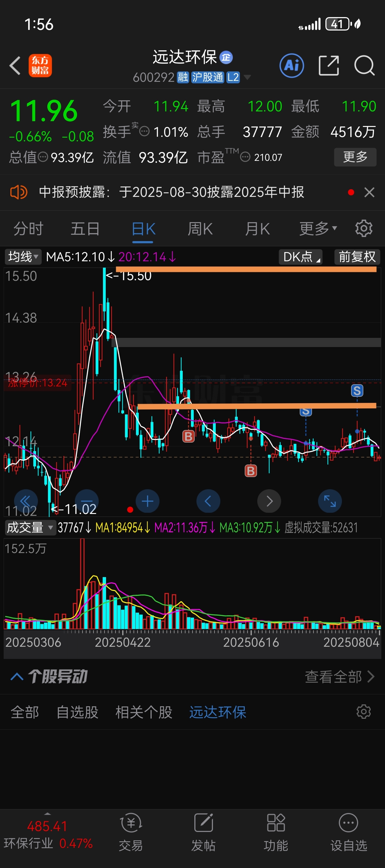Select 自选股 filter tab
385x868 pixels.
pos(77,712)
